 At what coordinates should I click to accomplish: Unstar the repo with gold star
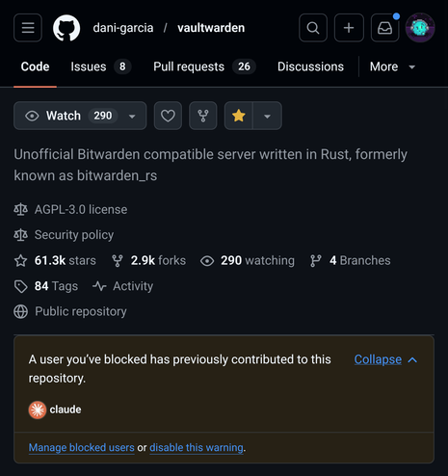239,116
